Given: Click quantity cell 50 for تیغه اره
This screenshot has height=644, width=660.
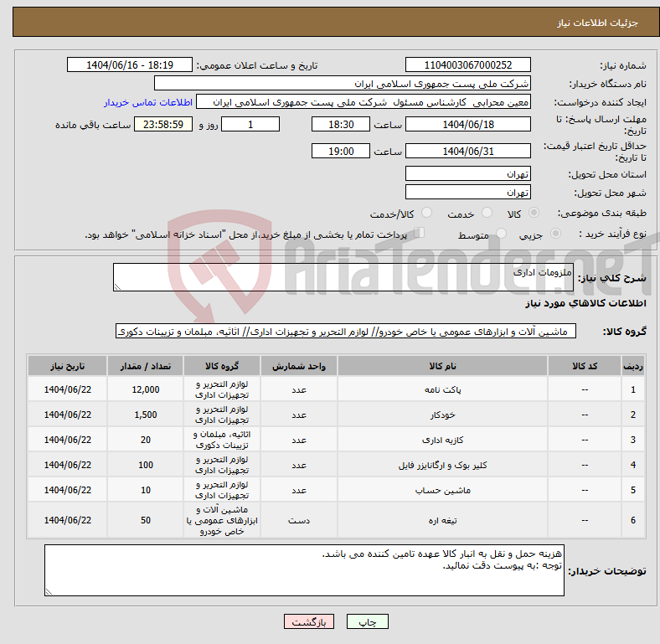Looking at the screenshot, I should point(146,520).
